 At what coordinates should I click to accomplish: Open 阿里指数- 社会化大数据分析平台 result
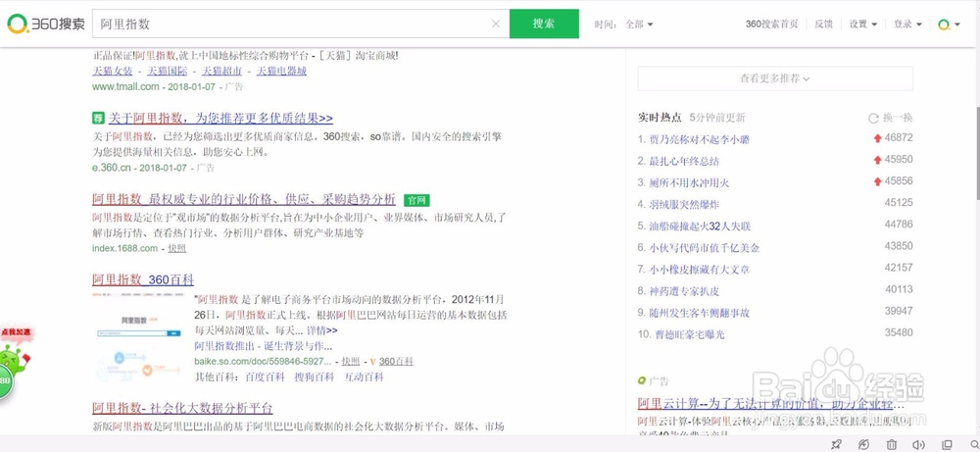click(182, 408)
